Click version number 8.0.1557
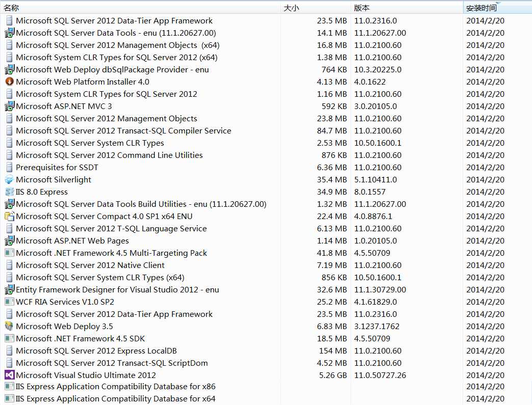 tap(370, 192)
